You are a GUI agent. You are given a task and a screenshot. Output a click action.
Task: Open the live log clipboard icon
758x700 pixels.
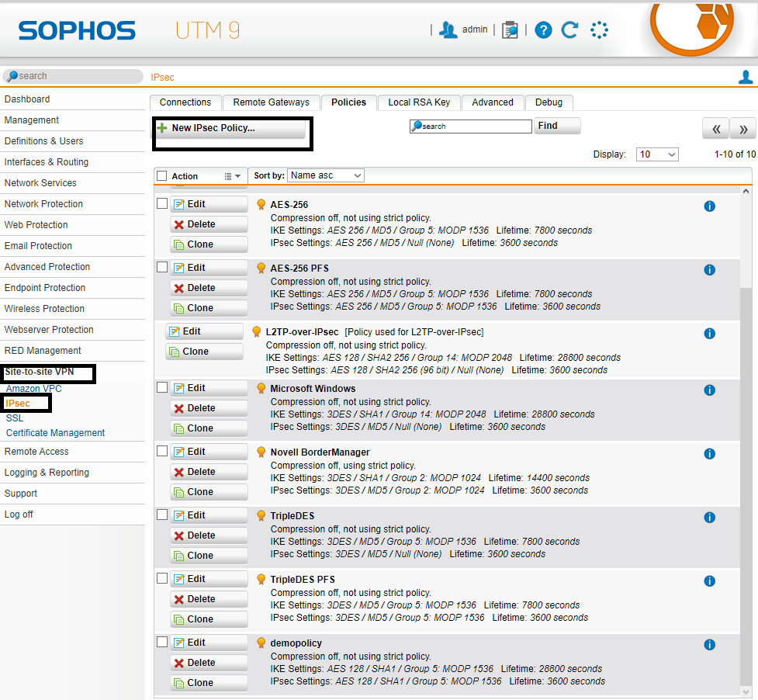[x=510, y=30]
